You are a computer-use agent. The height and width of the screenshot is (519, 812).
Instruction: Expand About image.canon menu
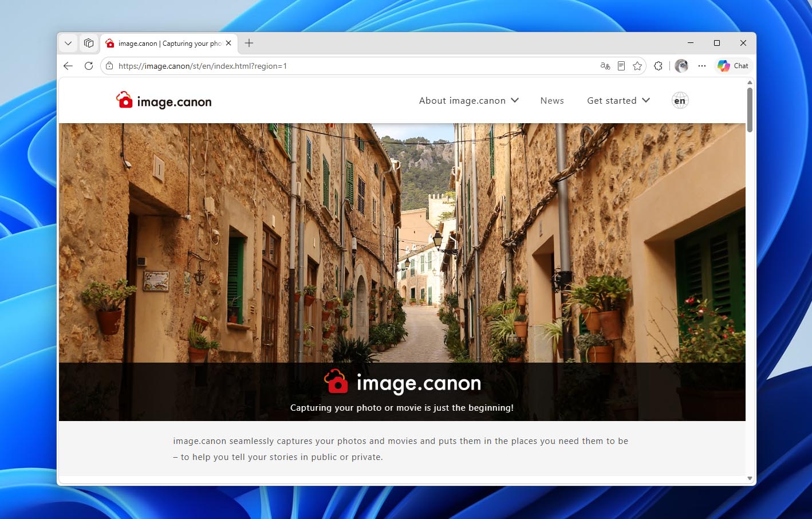tap(469, 101)
